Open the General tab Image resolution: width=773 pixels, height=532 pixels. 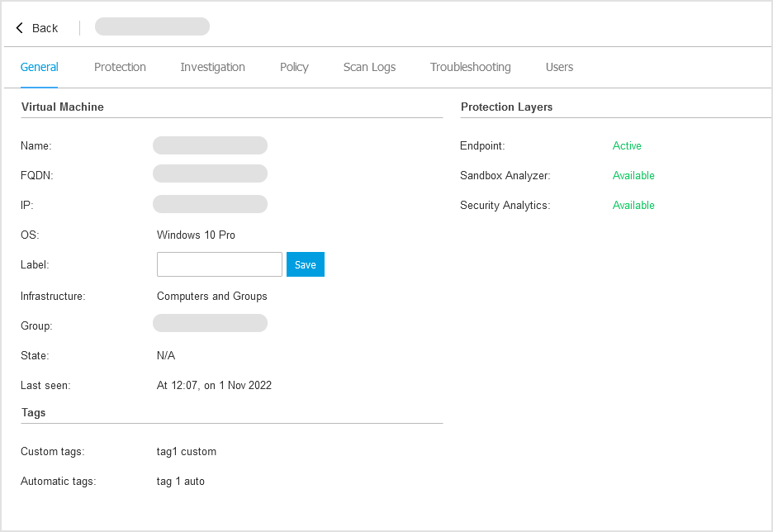pos(39,67)
